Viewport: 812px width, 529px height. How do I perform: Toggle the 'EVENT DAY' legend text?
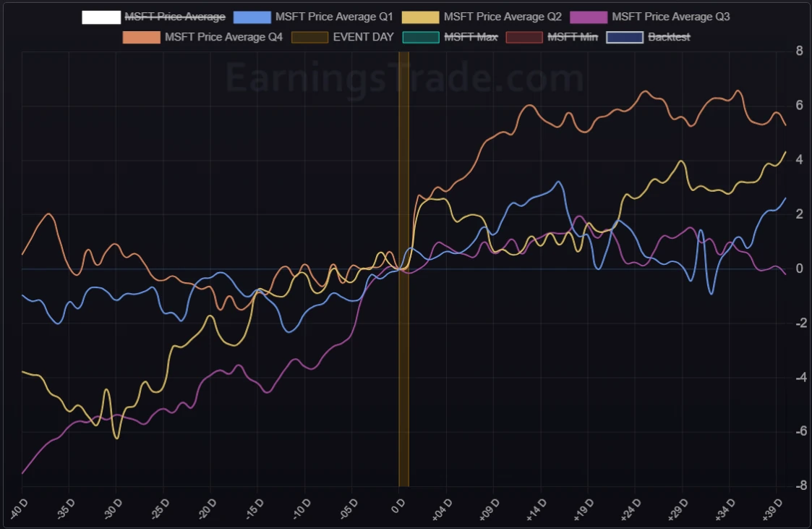coord(363,36)
